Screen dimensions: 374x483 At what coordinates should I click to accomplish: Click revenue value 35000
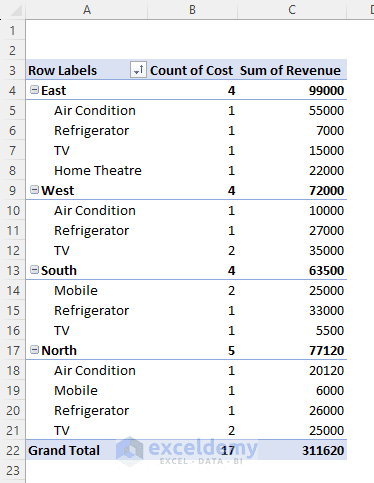coord(326,250)
